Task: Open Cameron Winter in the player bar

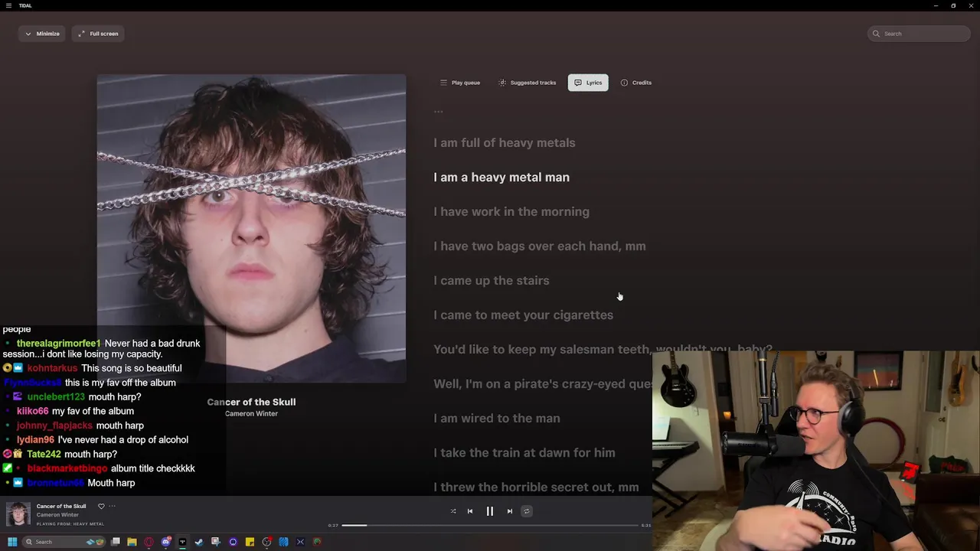Action: pos(57,515)
